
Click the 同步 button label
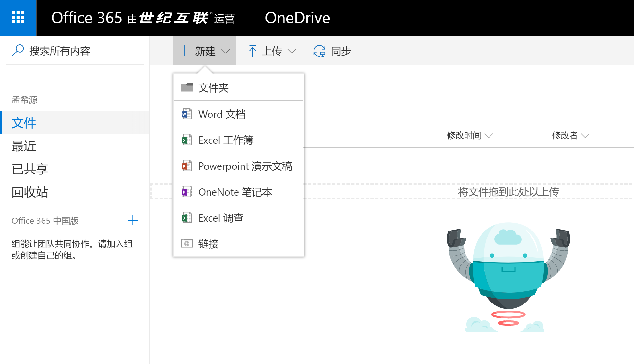click(x=341, y=51)
